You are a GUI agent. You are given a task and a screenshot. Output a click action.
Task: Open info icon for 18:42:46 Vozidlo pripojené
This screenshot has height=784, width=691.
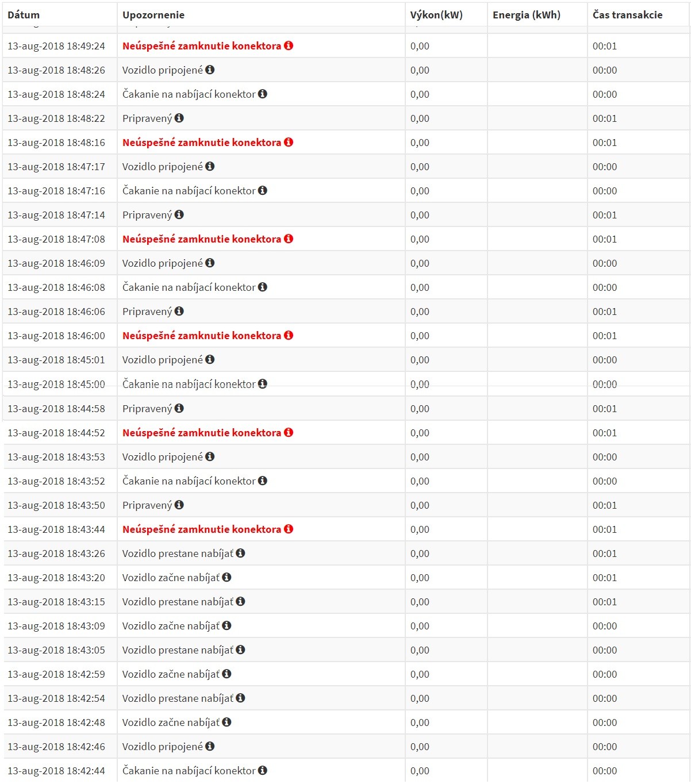[x=210, y=746]
